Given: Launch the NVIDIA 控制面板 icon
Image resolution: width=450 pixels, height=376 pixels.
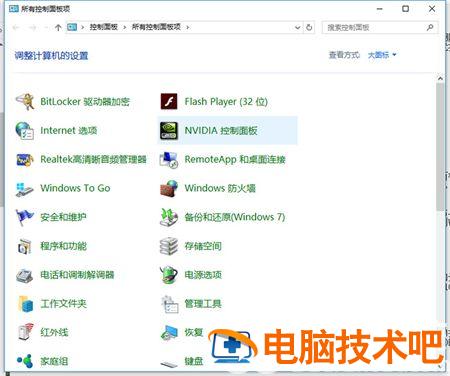Looking at the screenshot, I should tap(169, 130).
